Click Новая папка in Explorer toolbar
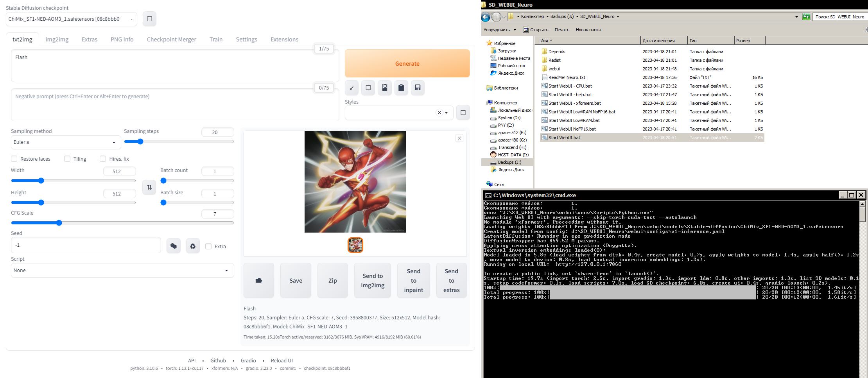This screenshot has width=868, height=378. pyautogui.click(x=588, y=30)
